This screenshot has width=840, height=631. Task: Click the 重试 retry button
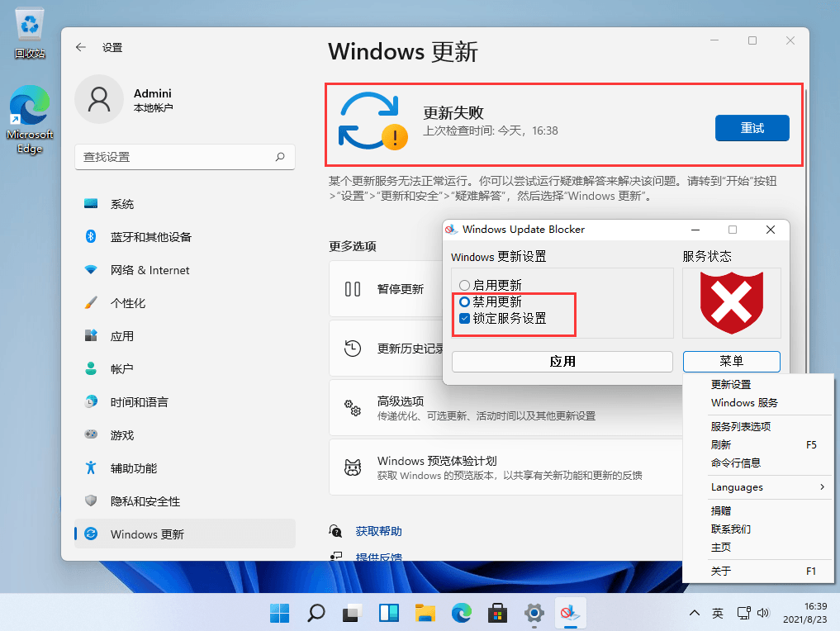(752, 128)
